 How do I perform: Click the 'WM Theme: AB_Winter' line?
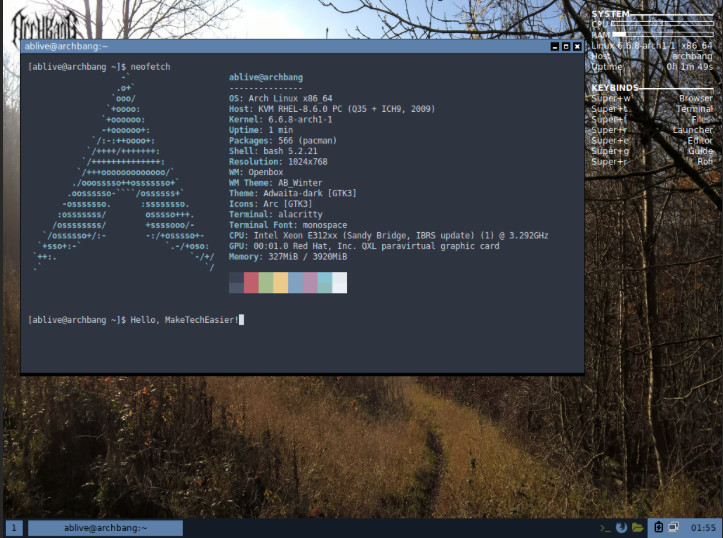tap(276, 183)
